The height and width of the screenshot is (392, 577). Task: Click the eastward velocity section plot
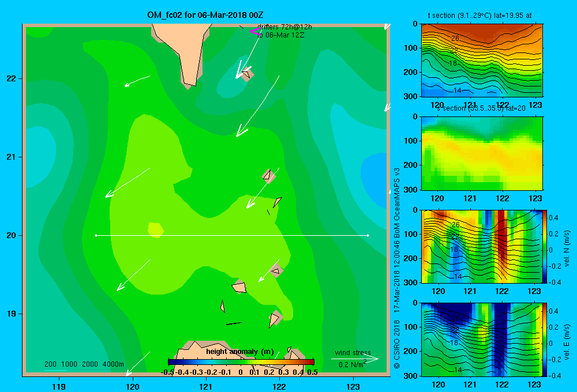point(482,340)
